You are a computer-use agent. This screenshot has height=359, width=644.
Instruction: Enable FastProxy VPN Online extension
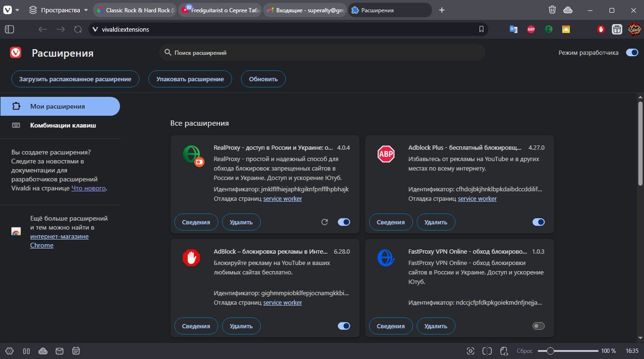pyautogui.click(x=538, y=326)
